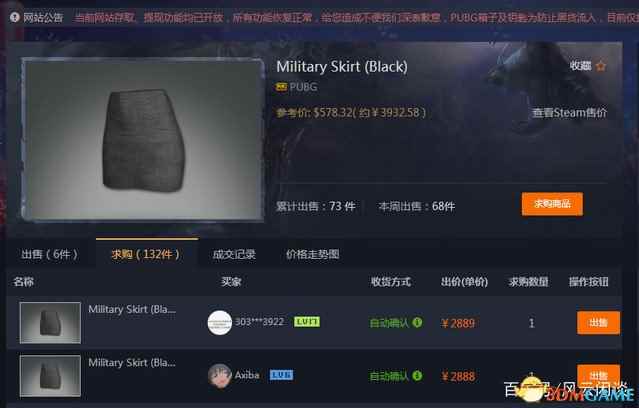
Task: Switch to the 出售 (6件) tab
Action: [49, 254]
